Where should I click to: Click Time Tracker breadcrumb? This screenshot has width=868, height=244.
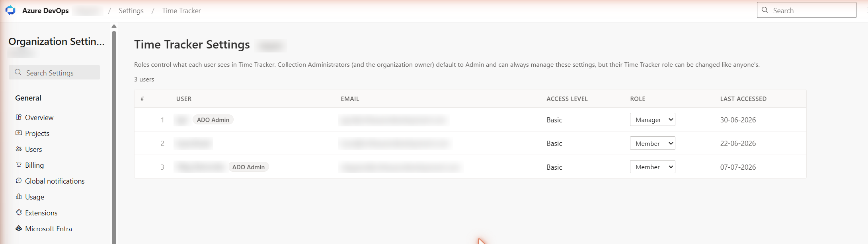click(x=181, y=11)
